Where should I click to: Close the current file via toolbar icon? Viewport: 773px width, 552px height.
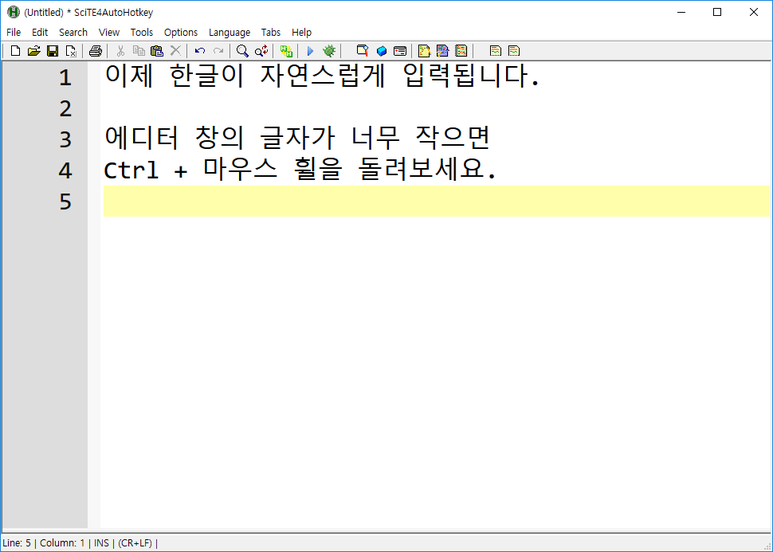(71, 51)
